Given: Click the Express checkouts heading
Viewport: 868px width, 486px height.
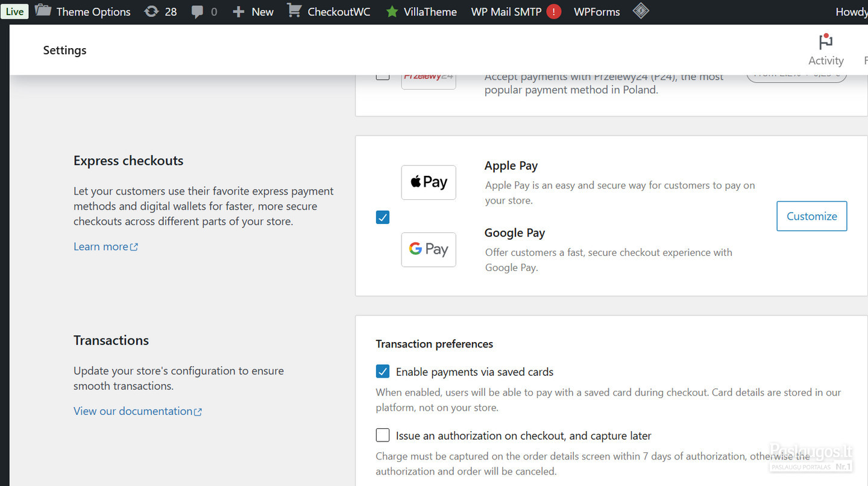Looking at the screenshot, I should coord(128,161).
